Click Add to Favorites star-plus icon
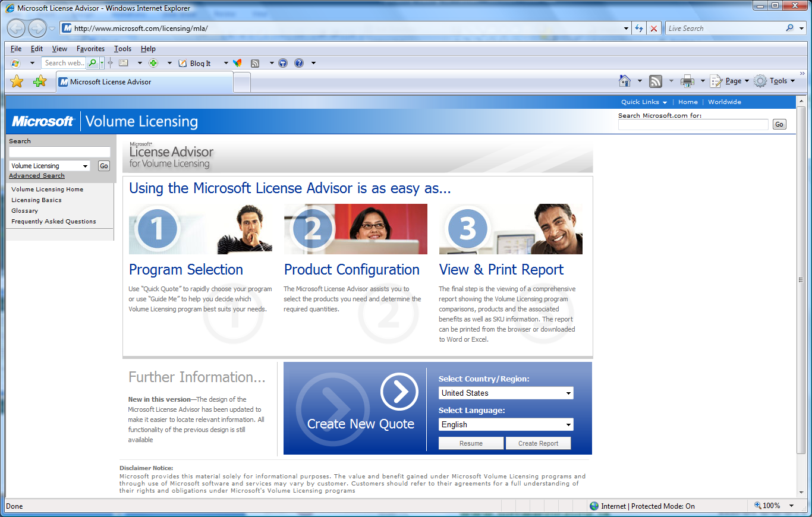This screenshot has height=517, width=812. (40, 81)
